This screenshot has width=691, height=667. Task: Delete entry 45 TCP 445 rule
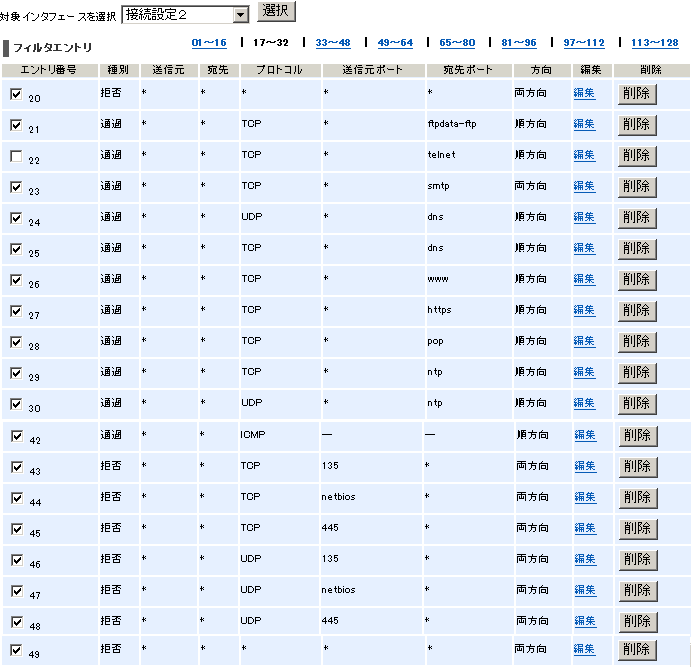click(637, 528)
